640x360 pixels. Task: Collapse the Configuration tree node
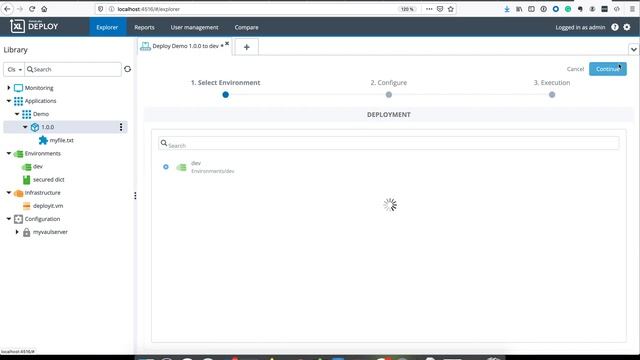pyautogui.click(x=9, y=219)
